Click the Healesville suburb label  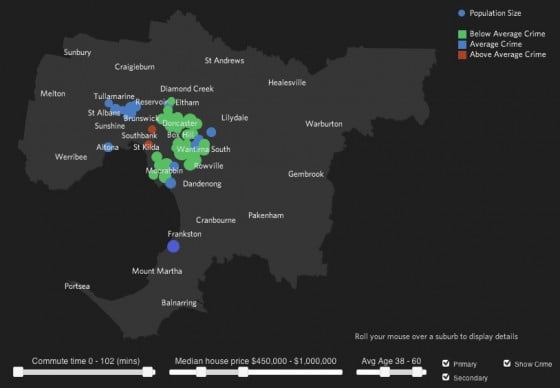287,83
